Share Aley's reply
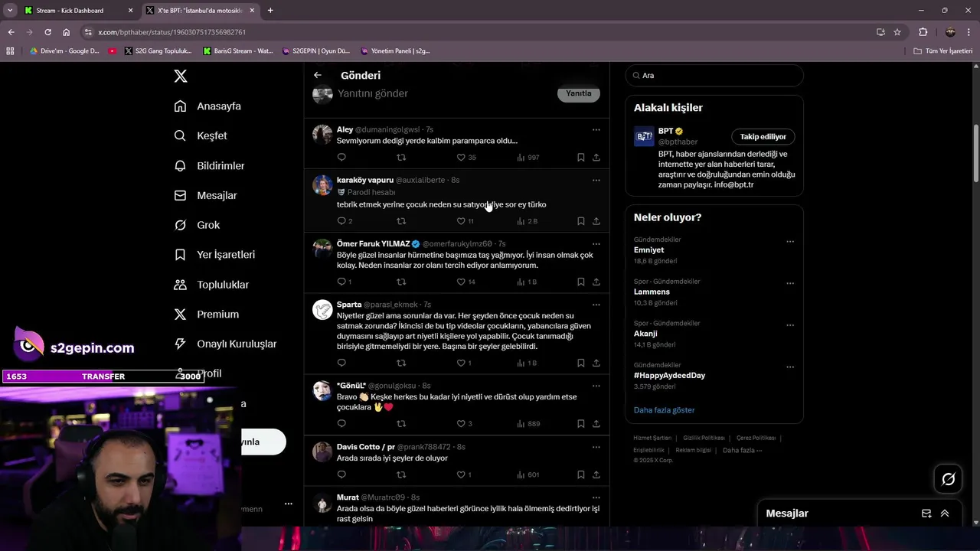The width and height of the screenshot is (980, 551). (596, 158)
